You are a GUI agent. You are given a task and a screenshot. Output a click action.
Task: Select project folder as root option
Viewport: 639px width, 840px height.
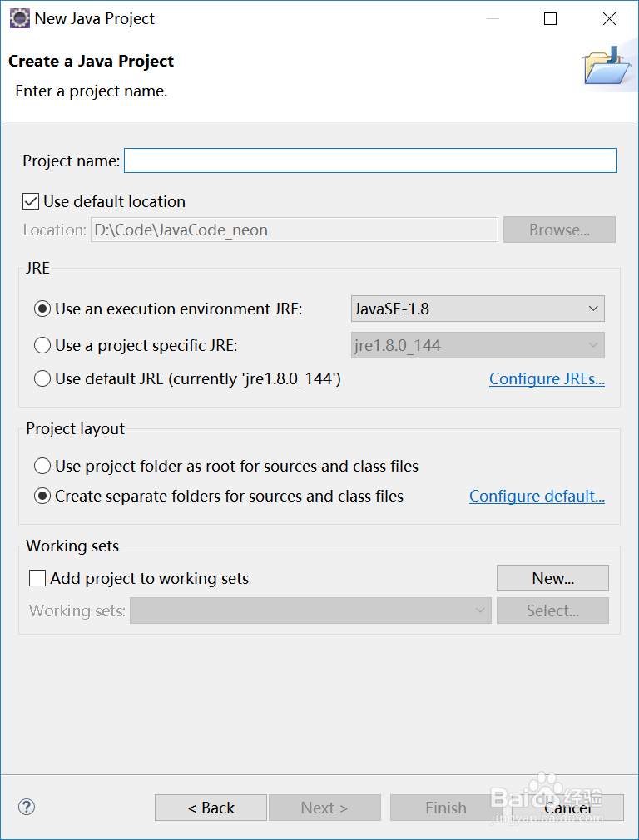pos(42,466)
